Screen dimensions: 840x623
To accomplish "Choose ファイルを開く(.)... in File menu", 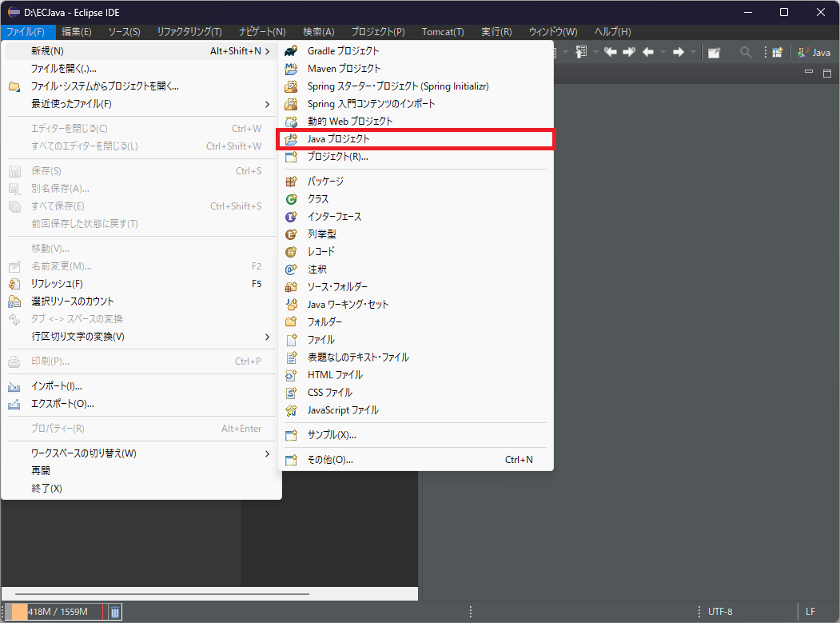I will pos(141,69).
